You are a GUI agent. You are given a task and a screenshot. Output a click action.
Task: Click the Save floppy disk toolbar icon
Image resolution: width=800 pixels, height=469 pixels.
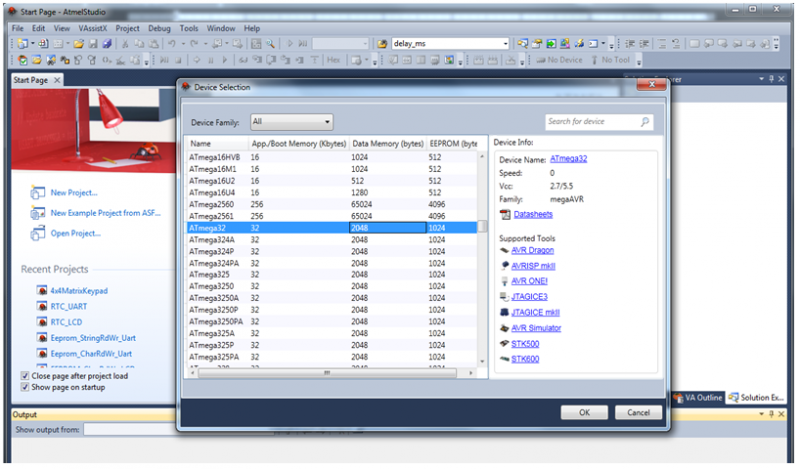(x=93, y=44)
